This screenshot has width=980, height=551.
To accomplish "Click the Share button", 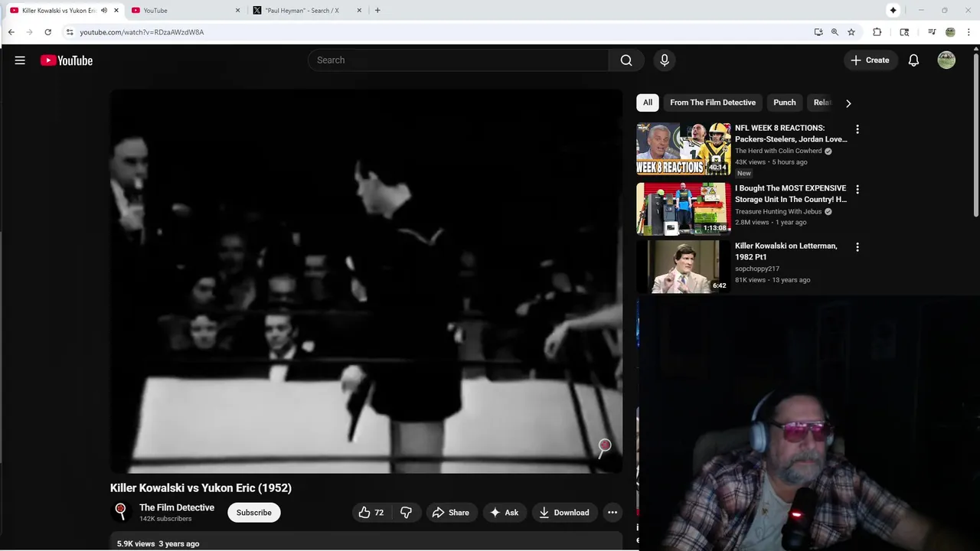I will point(451,513).
